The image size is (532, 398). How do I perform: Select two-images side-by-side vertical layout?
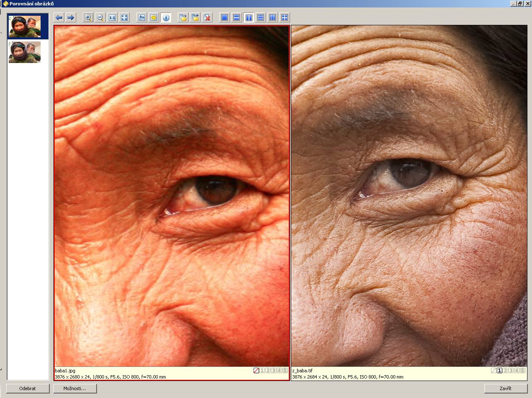pos(249,17)
